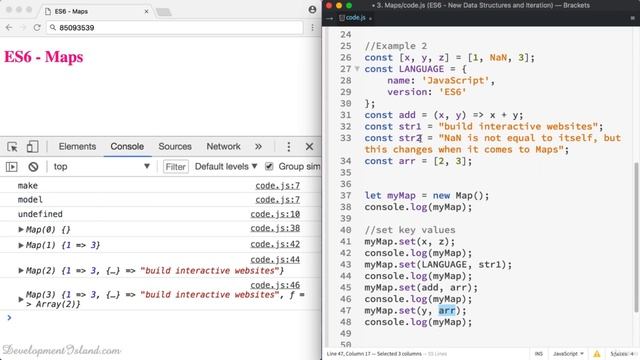Viewport: 640px width, 360px height.
Task: Click the search icon in address bar
Action: (53, 27)
